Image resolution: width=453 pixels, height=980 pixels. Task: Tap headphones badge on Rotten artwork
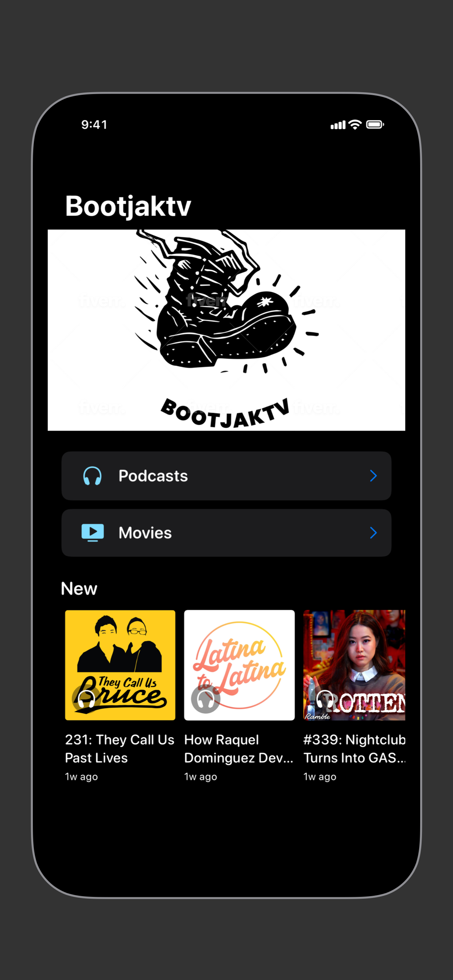tap(325, 699)
